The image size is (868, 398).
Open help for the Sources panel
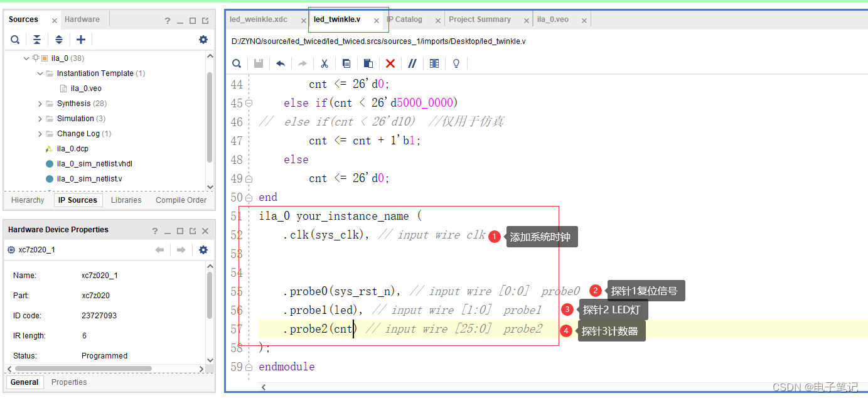coord(168,21)
